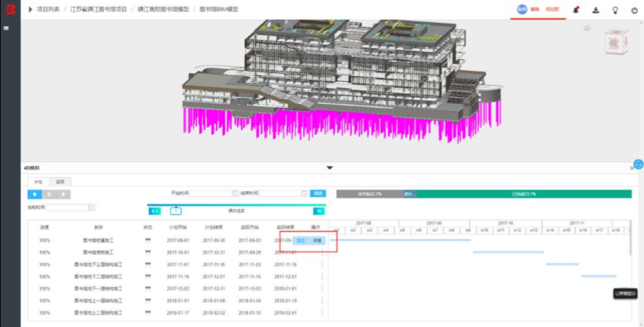Screen dimensions: 644x327
Task: Switch to the 计划 tab
Action: 38,182
